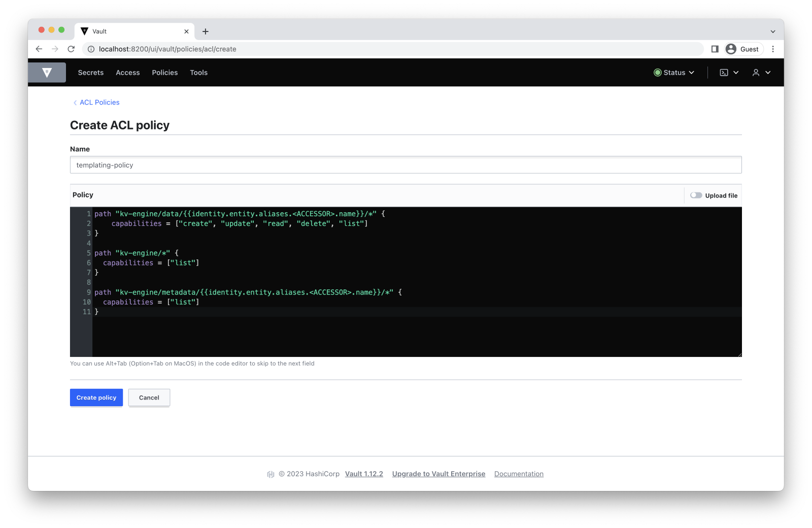The image size is (812, 528).
Task: Click the Create policy button
Action: (x=96, y=398)
